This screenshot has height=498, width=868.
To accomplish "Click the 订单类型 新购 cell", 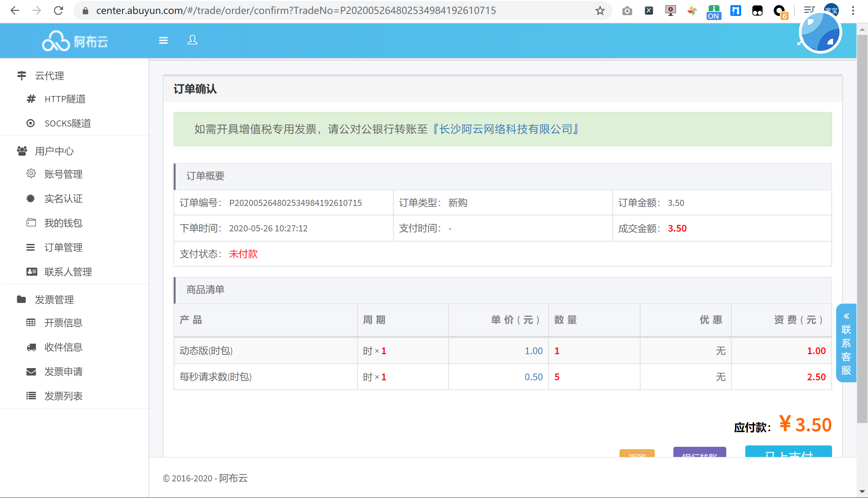I will [x=502, y=203].
